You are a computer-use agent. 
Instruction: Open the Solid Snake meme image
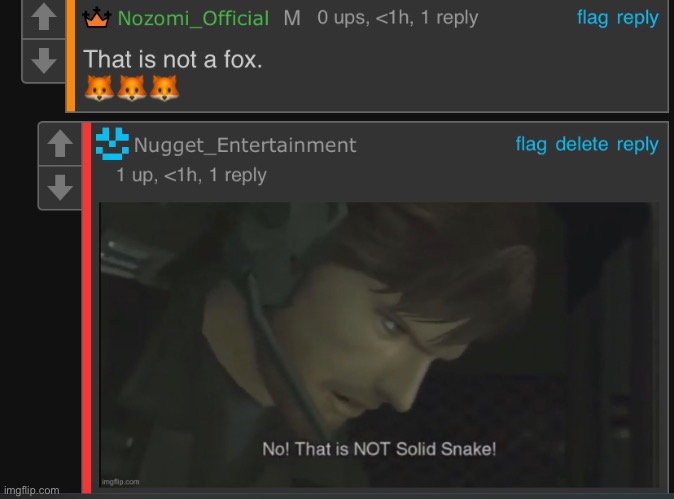379,345
